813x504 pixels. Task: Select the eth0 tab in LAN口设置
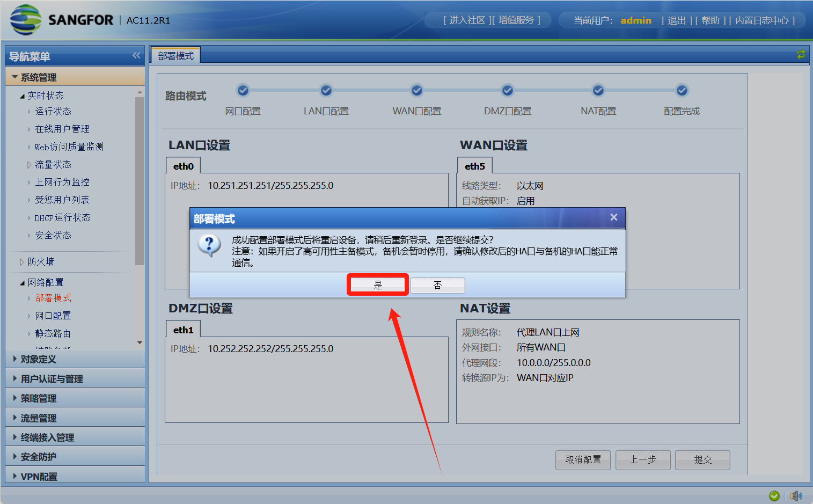pyautogui.click(x=183, y=166)
